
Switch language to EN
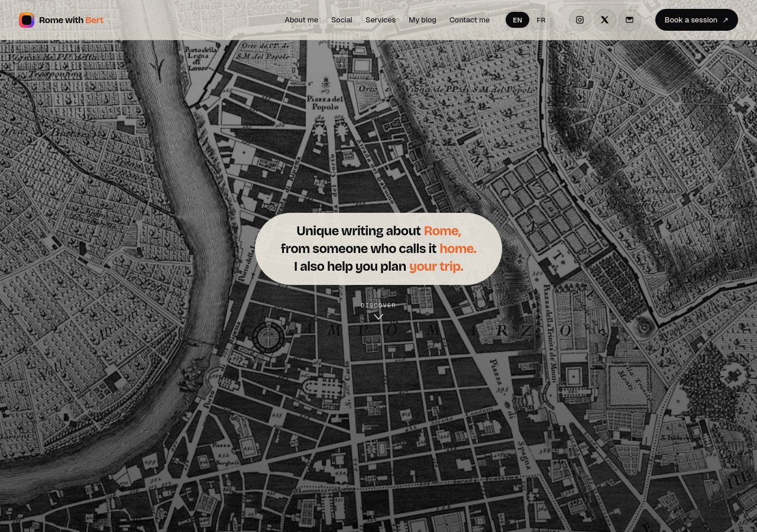click(517, 20)
